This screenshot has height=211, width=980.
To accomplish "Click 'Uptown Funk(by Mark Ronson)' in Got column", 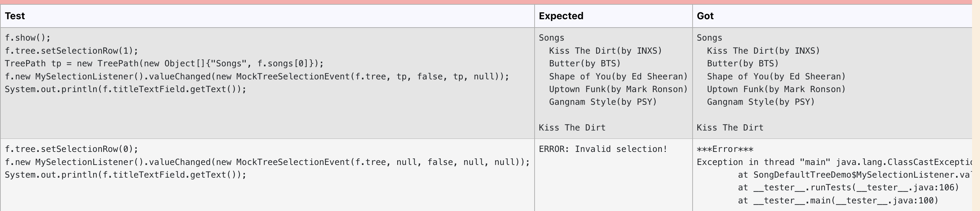I will (x=776, y=89).
